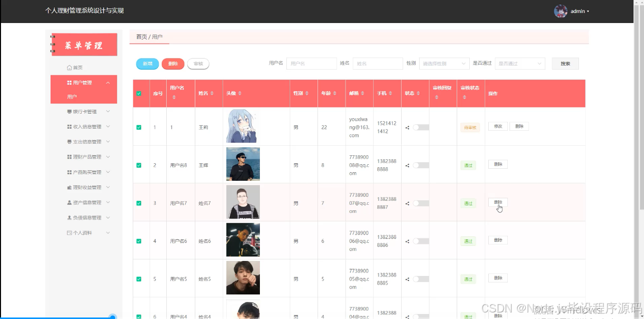Image resolution: width=644 pixels, height=319 pixels.
Task: Click the admin avatar picture in header
Action: coord(560,11)
